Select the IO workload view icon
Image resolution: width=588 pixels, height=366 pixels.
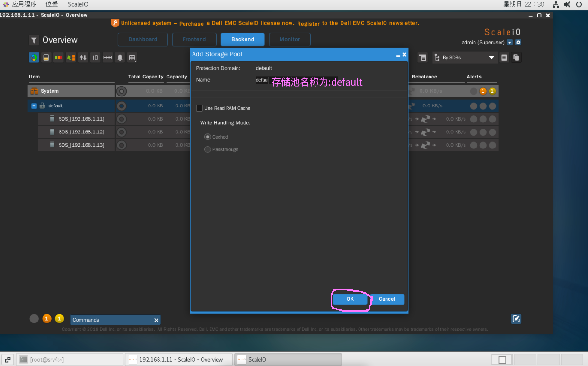[96, 57]
